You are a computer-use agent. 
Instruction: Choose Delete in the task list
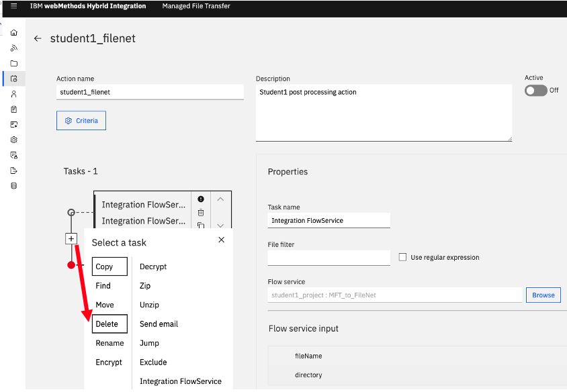click(x=110, y=324)
